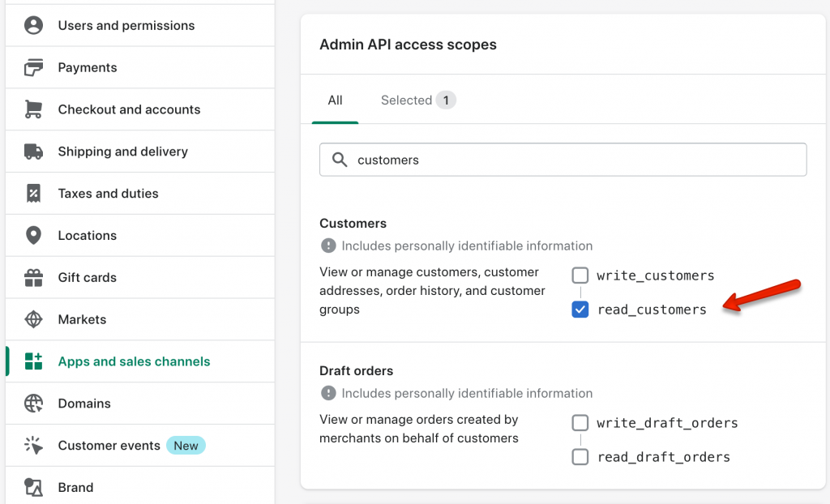This screenshot has width=830, height=504.
Task: Open Shipping and delivery settings
Action: 139,152
